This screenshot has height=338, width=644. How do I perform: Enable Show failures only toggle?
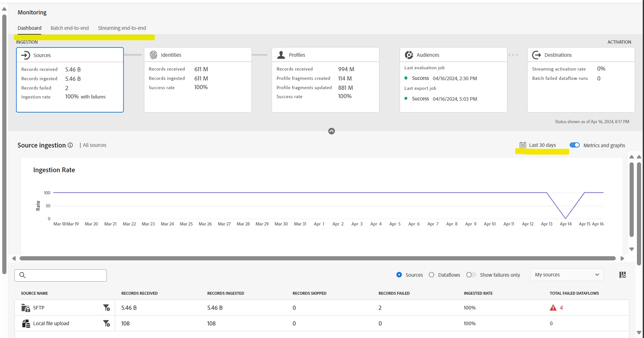pyautogui.click(x=471, y=275)
